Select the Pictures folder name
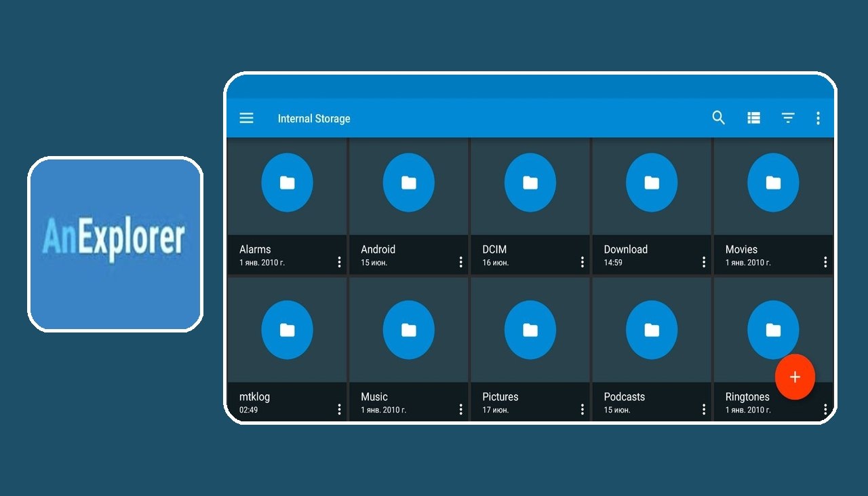This screenshot has width=868, height=496. pyautogui.click(x=500, y=397)
